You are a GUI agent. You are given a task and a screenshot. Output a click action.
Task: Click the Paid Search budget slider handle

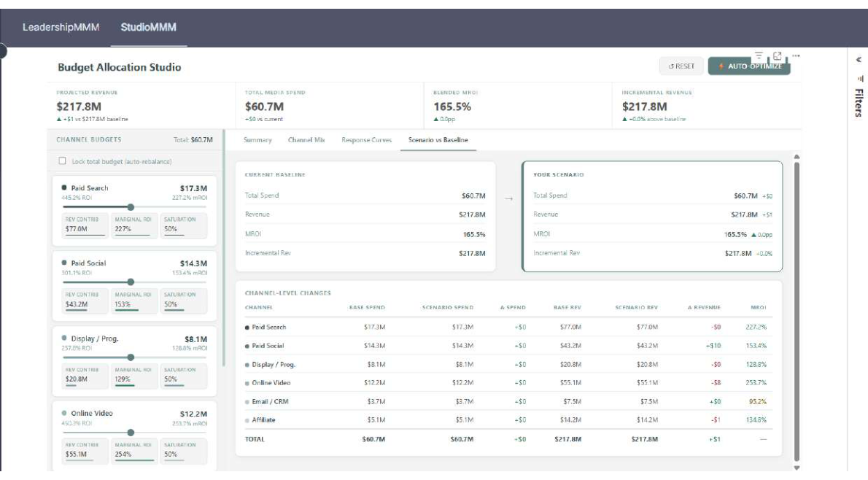131,207
